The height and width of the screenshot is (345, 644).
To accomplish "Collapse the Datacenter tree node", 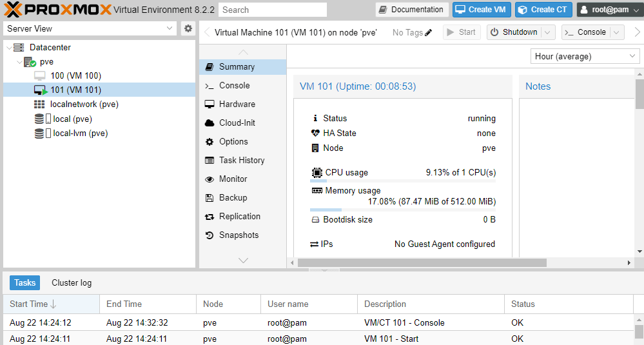I will [x=9, y=48].
